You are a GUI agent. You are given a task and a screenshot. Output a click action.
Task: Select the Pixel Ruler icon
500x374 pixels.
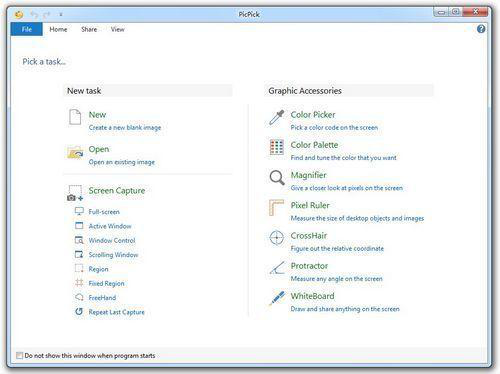coord(276,207)
